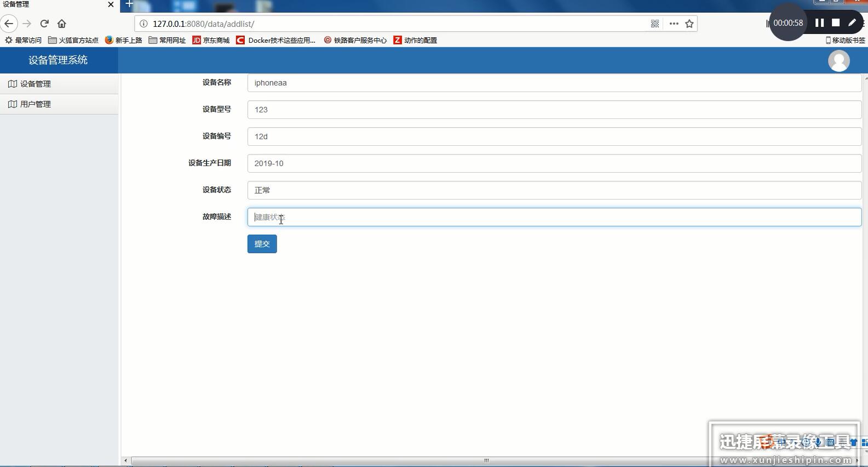Select the 设备管理 browser tab
The width and height of the screenshot is (868, 467).
tap(59, 4)
